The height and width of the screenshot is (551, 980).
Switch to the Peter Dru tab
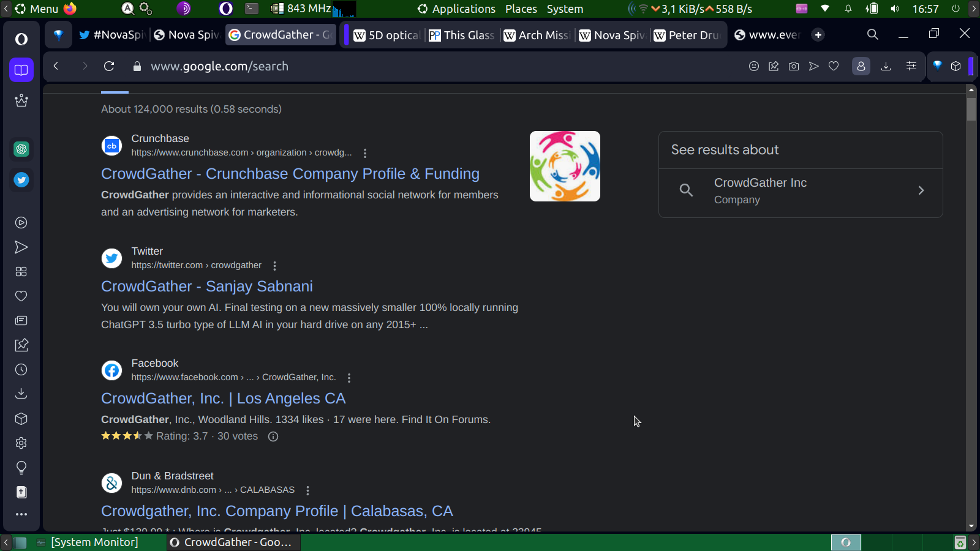click(x=687, y=35)
